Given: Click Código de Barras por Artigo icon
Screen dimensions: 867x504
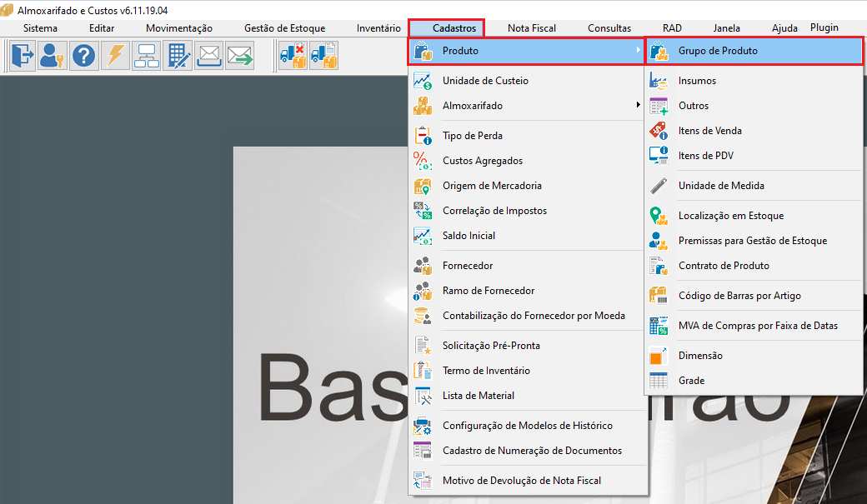Looking at the screenshot, I should point(659,295).
